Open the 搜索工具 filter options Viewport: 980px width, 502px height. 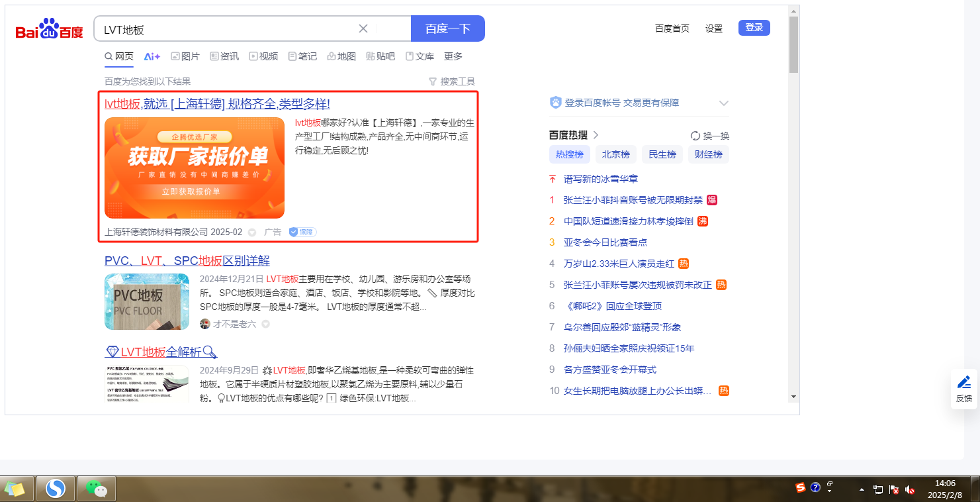[x=452, y=81]
